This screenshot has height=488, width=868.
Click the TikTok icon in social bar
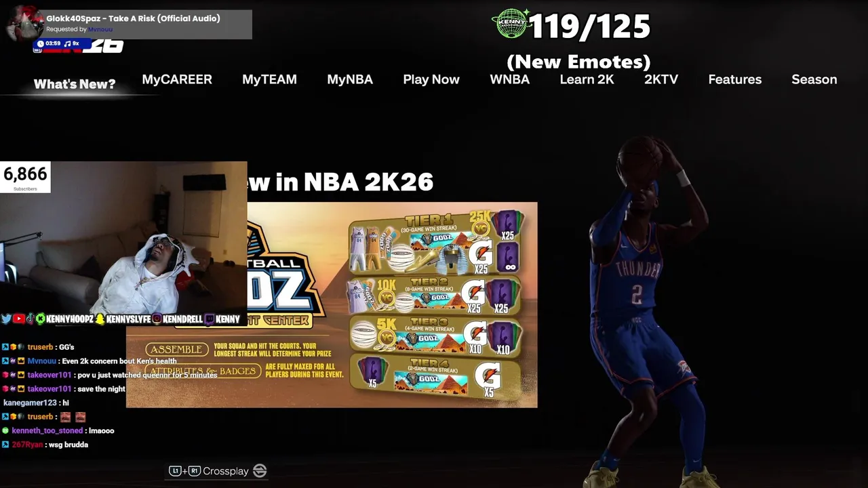click(x=30, y=319)
